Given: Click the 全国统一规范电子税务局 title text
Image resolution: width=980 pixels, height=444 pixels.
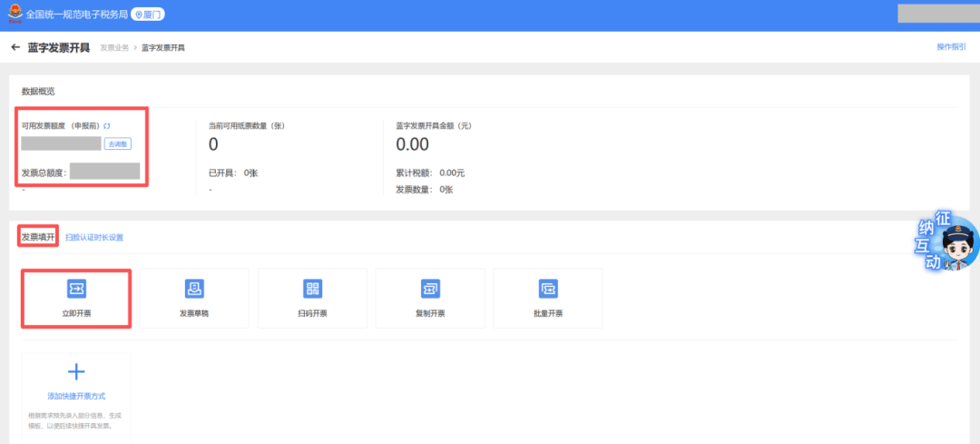Looking at the screenshot, I should tap(78, 15).
